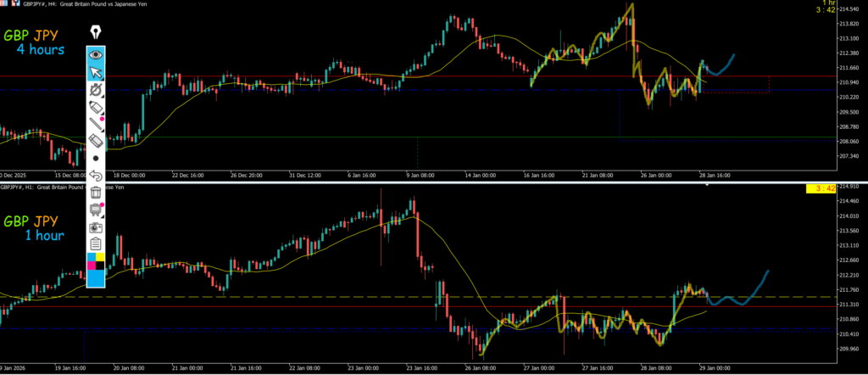This screenshot has height=375, width=868.
Task: Select the crossed-out circle tool in the toolbar
Action: [x=96, y=89]
